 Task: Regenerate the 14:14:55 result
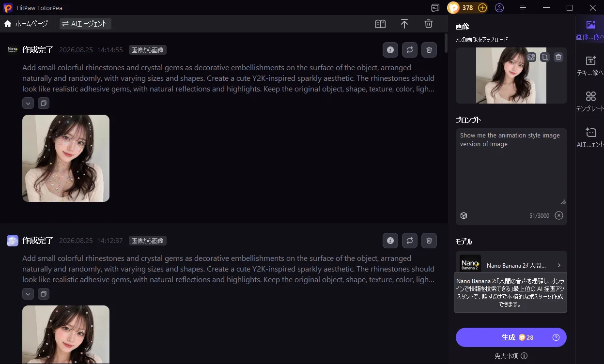(x=410, y=50)
